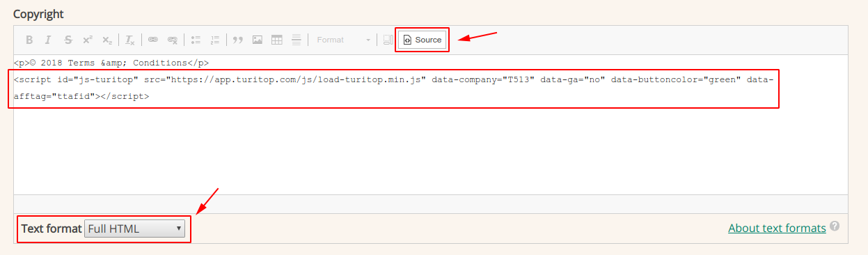
Task: Toggle the Source view button
Action: coord(423,40)
